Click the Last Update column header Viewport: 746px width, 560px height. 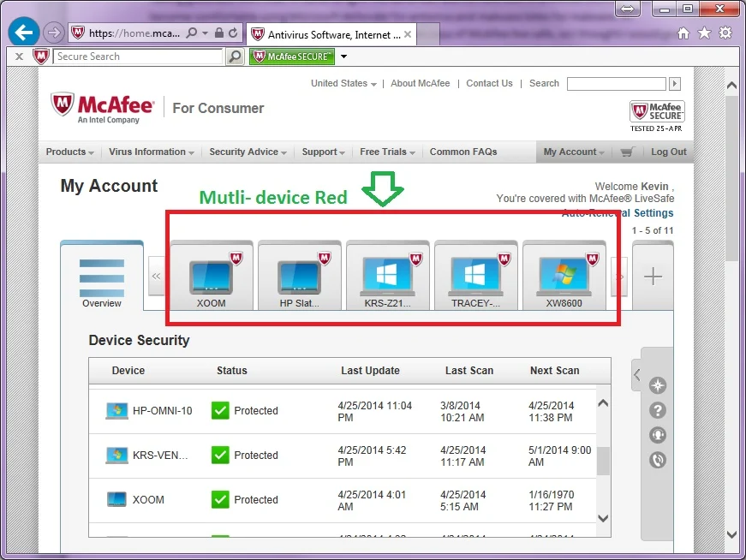(x=370, y=371)
